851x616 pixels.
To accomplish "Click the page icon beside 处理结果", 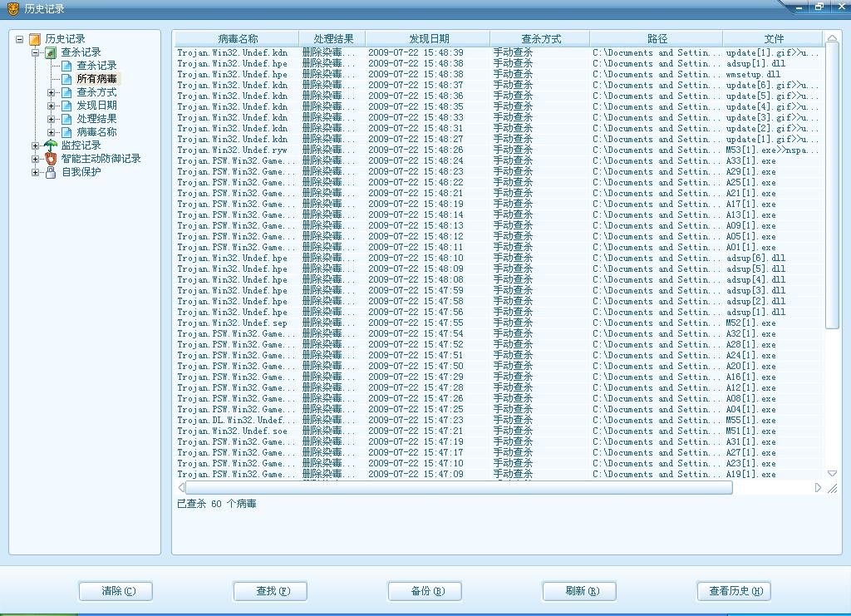I will pos(66,119).
